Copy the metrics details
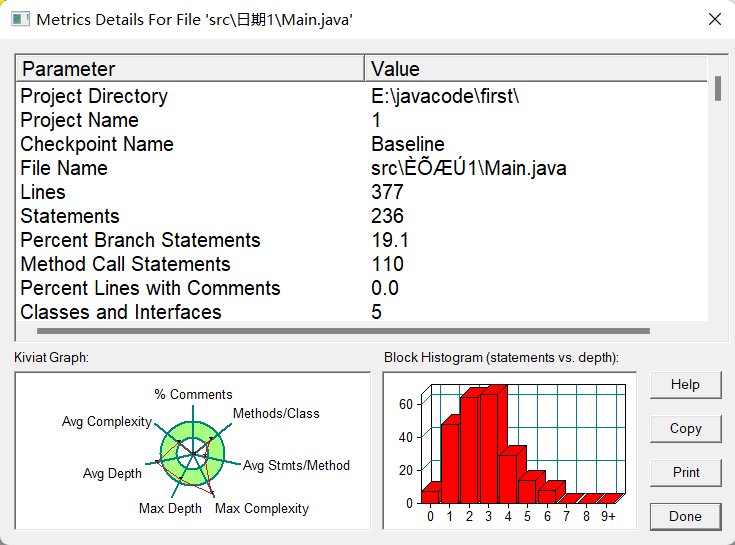The image size is (735, 545). coord(685,428)
